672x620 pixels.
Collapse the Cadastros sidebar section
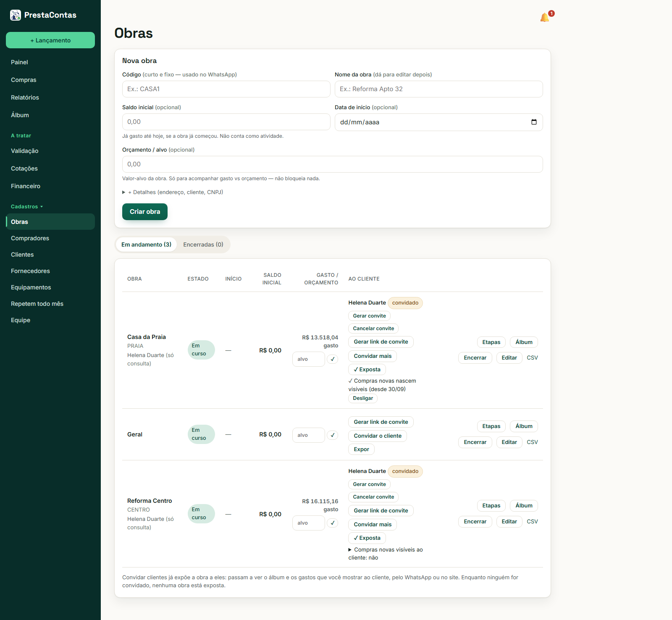27,207
